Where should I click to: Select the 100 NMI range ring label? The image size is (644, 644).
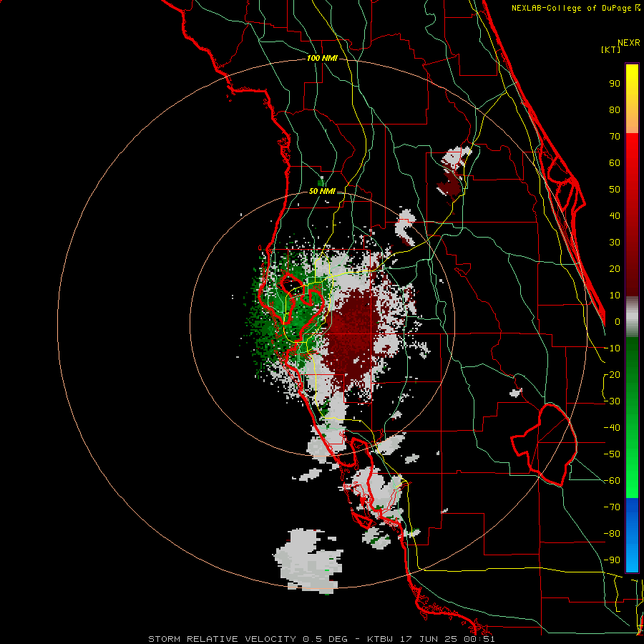322,59
